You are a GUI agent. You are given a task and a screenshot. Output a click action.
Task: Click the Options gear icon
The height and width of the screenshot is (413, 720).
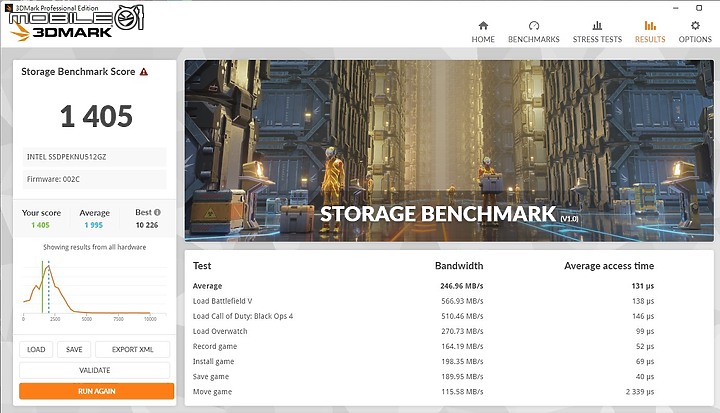coord(695,25)
